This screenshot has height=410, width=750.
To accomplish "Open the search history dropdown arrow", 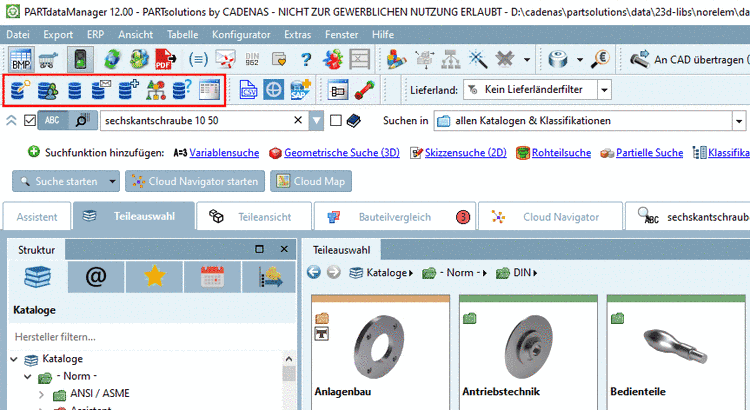I will click(x=316, y=121).
